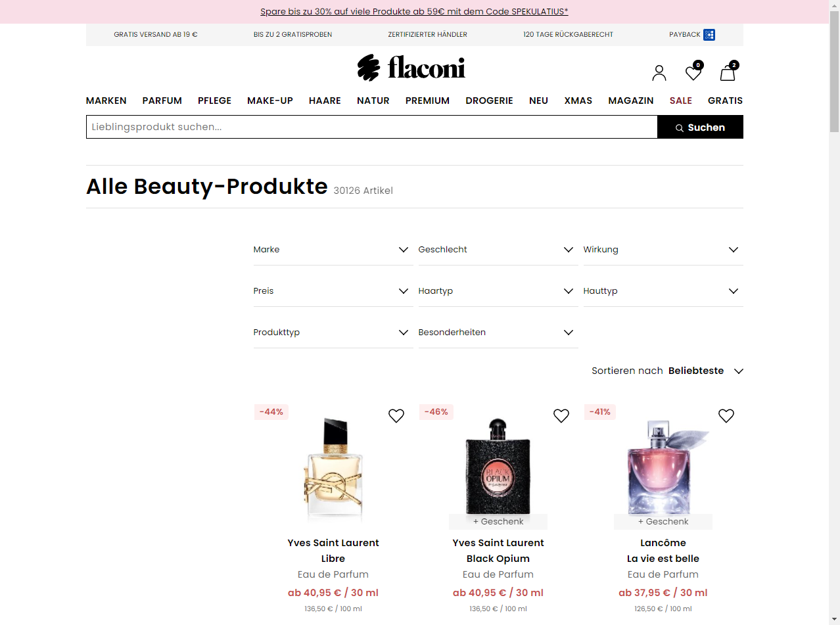Click the page vertical scrollbar
The height and width of the screenshot is (625, 840).
[834, 312]
